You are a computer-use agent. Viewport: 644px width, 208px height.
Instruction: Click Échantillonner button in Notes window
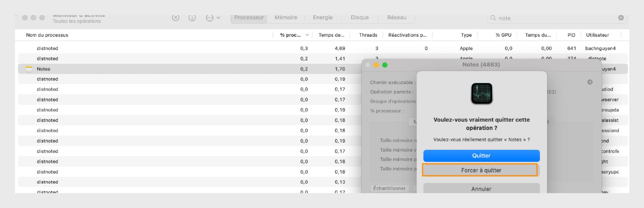coord(389,188)
